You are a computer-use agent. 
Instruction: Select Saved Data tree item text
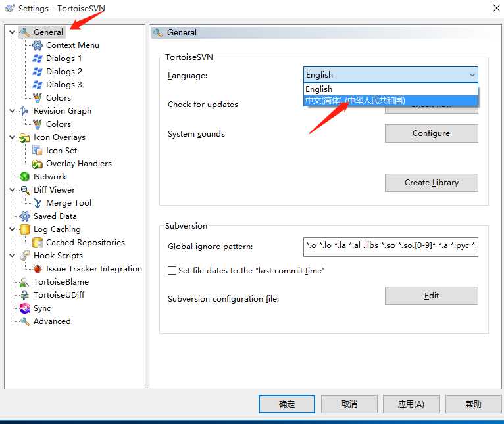click(x=55, y=216)
